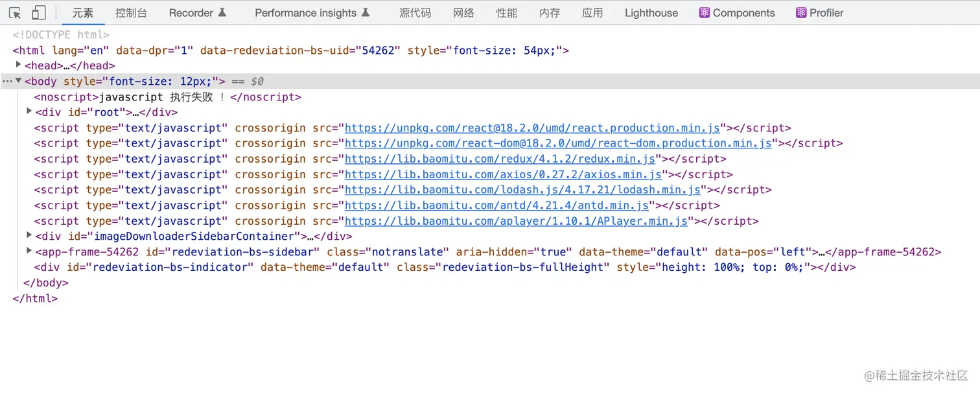Switch to Performance insights tab
The height and width of the screenshot is (394, 980).
[x=312, y=13]
